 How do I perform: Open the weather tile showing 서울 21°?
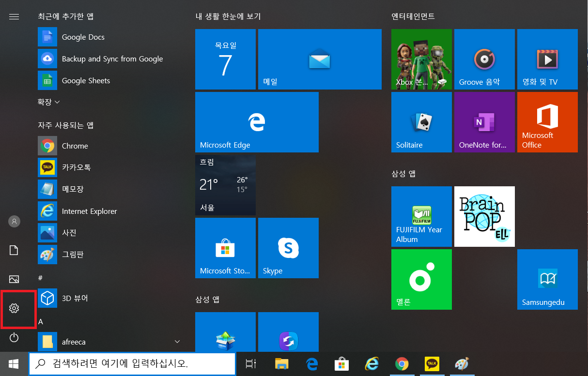[225, 185]
